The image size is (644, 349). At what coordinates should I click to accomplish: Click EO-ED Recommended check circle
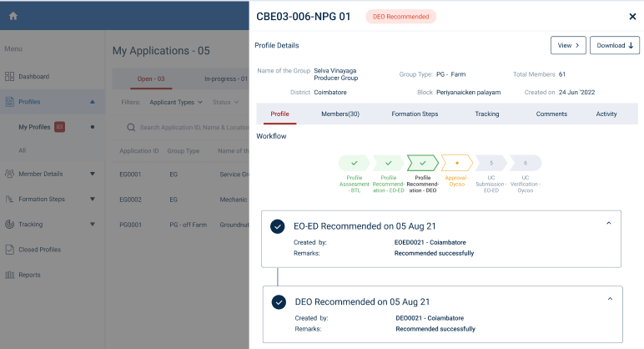tap(279, 226)
